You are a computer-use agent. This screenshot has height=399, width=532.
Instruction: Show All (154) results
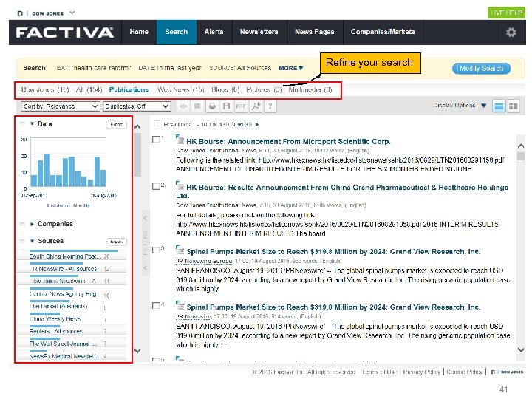89,90
